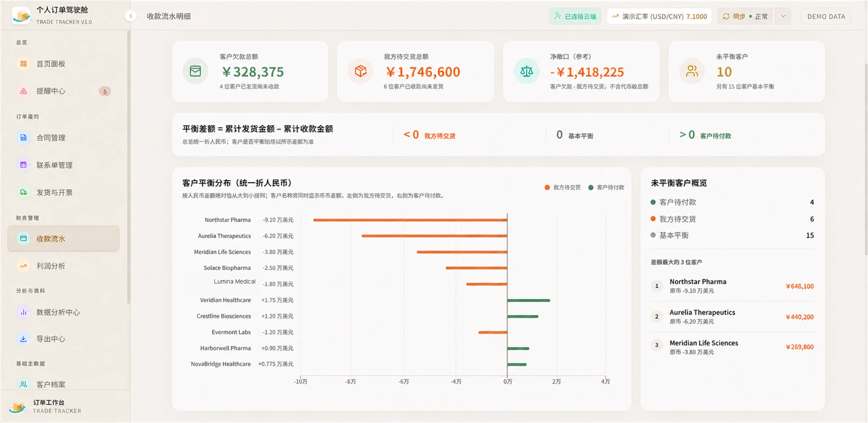Open rank 1 Northstar Pharma in top customers
Screen dimensions: 868x423
(732, 286)
